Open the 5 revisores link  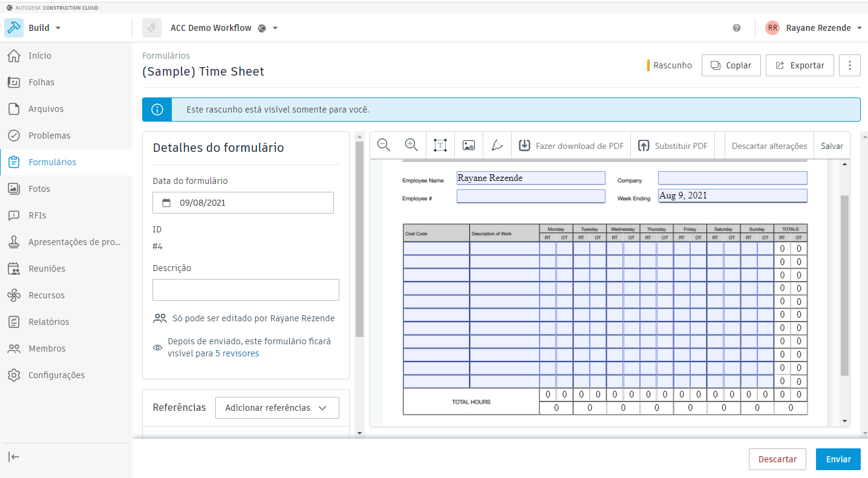pyautogui.click(x=237, y=353)
